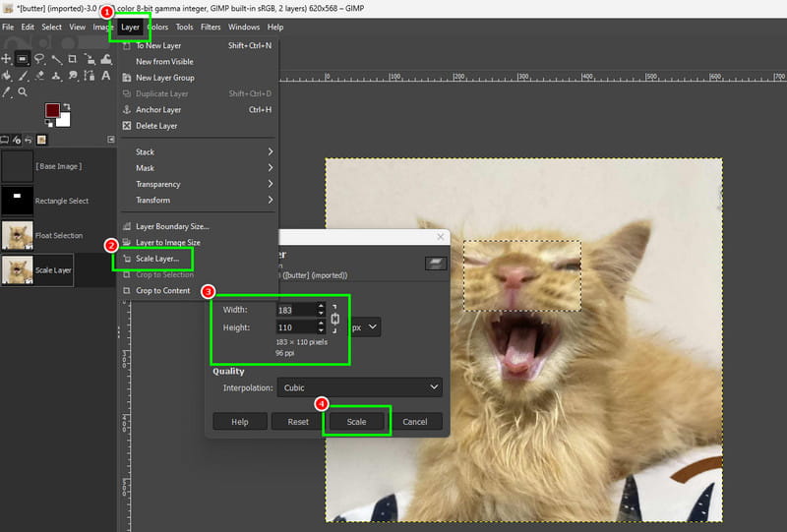Screen dimensions: 787x532
Task: Select the Zoom magnifier tool
Action: [x=23, y=91]
